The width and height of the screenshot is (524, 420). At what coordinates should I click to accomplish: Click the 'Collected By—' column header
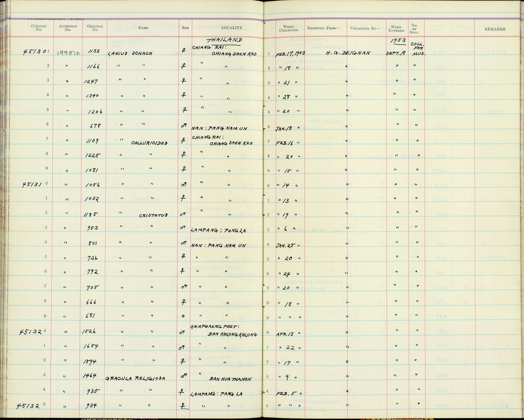tap(365, 28)
